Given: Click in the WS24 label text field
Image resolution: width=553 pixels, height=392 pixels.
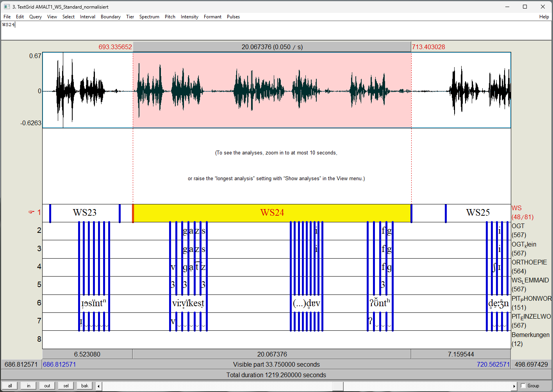Looking at the screenshot, I should (276, 30).
